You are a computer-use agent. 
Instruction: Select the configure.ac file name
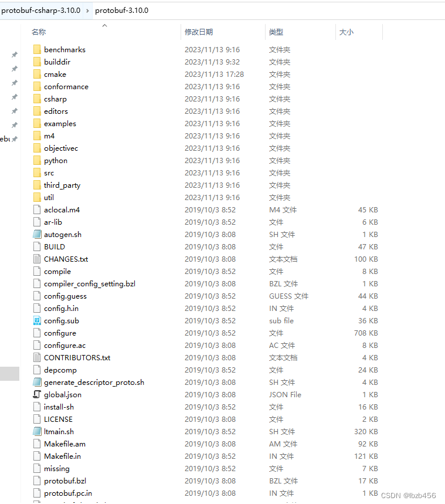(x=65, y=345)
